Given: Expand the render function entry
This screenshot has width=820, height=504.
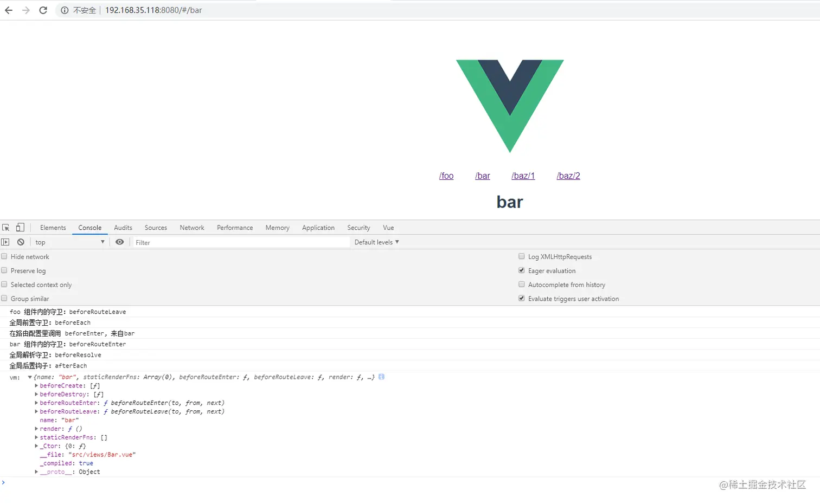Looking at the screenshot, I should [x=36, y=429].
